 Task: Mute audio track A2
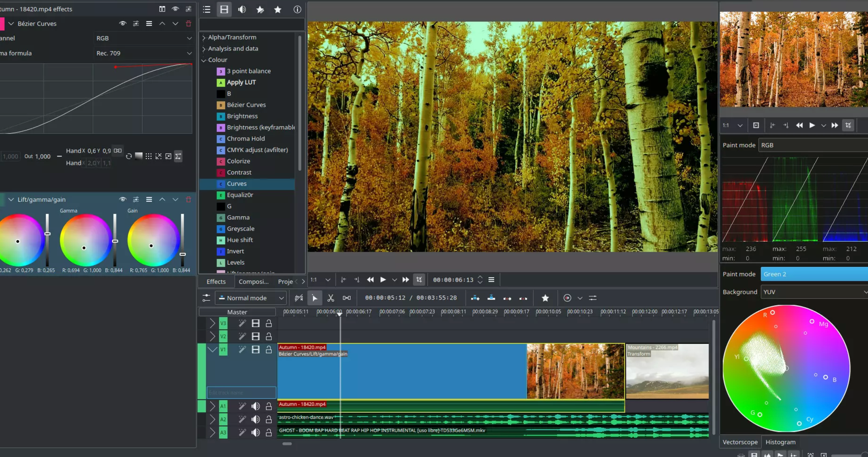(x=255, y=419)
